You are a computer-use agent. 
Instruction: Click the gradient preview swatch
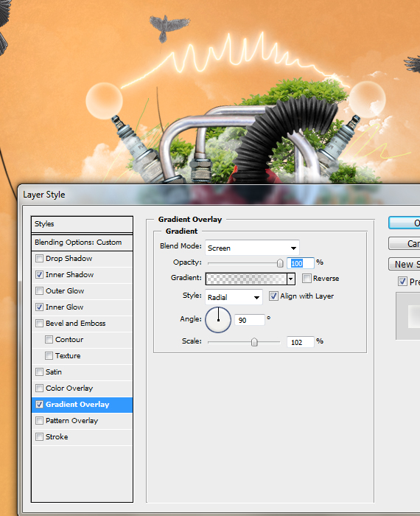[246, 279]
